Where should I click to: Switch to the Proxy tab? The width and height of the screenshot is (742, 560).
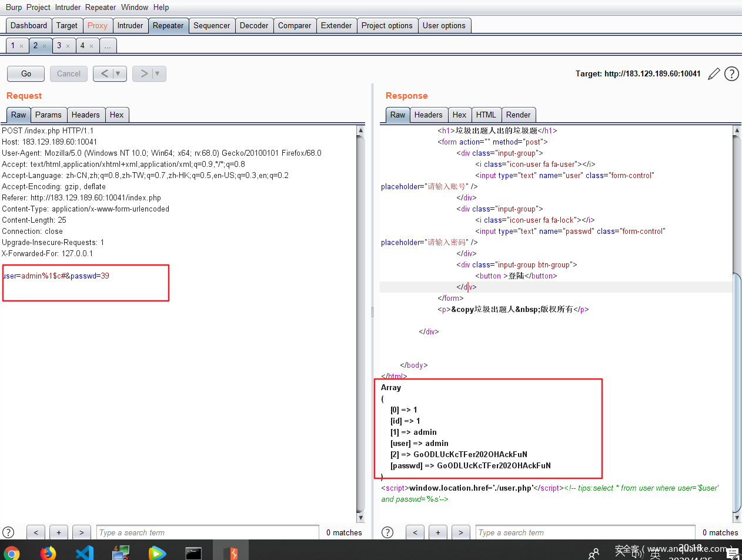pos(98,25)
